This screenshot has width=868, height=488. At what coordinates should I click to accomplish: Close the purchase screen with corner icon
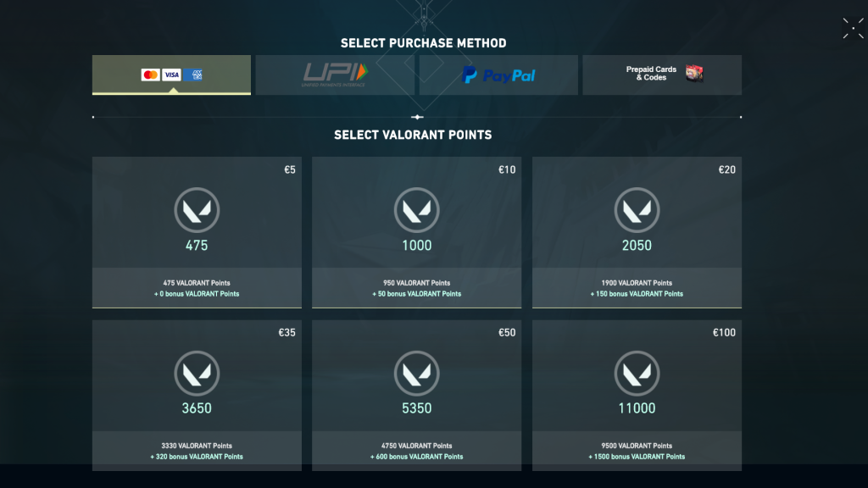[853, 28]
